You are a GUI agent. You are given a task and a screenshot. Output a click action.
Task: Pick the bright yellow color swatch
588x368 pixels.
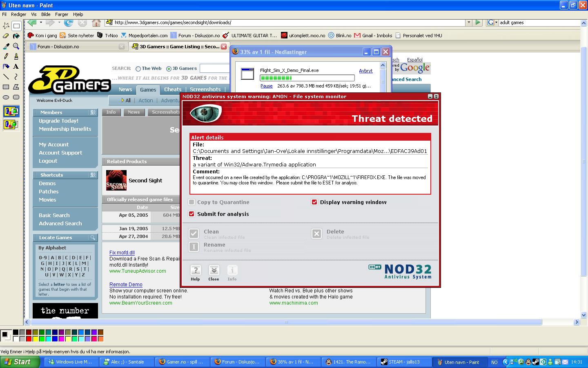coord(35,339)
